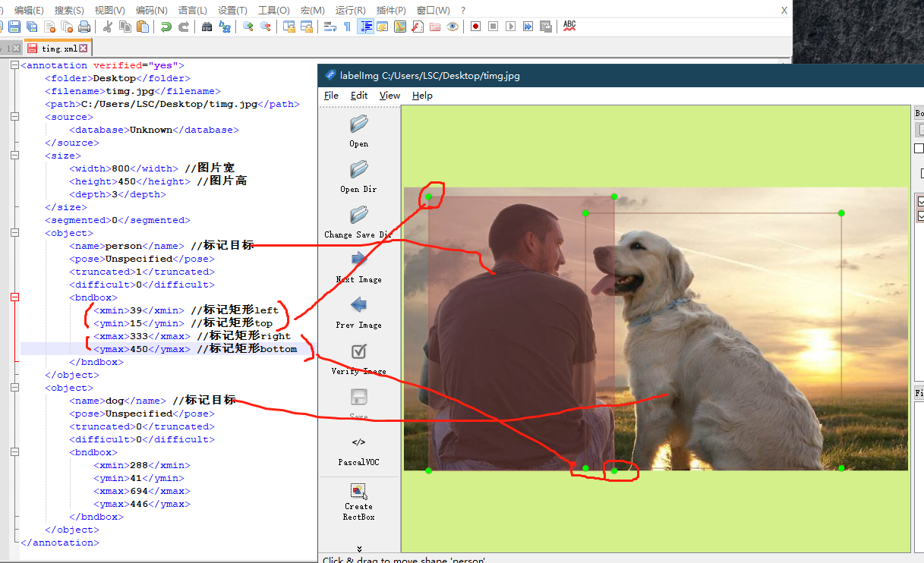Zoom in using the toolbar magnifier plus
This screenshot has width=924, height=563.
248,27
